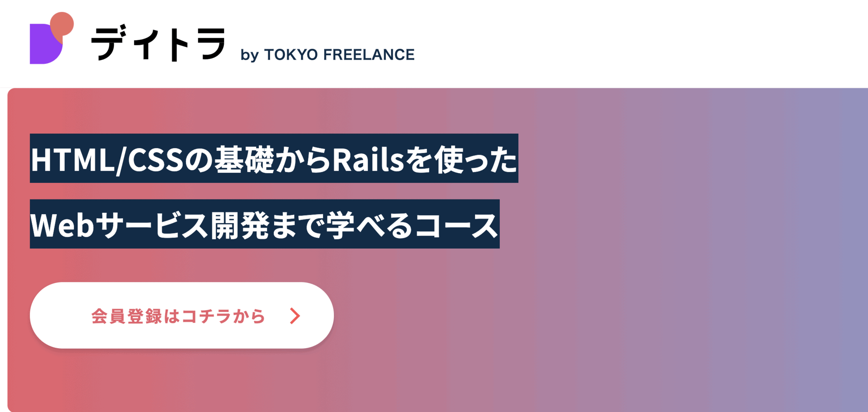
Task: Click the 学べるコース text ending the headline
Action: 412,225
